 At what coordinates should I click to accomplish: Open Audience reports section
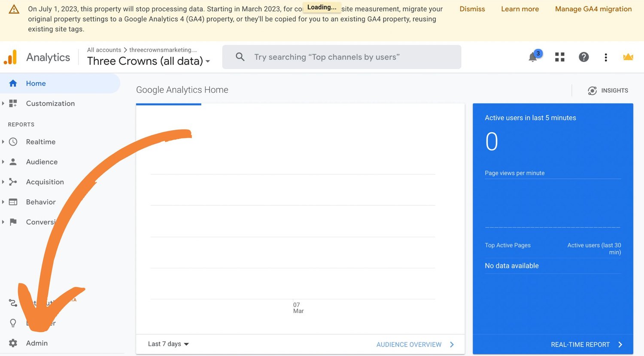click(x=42, y=162)
